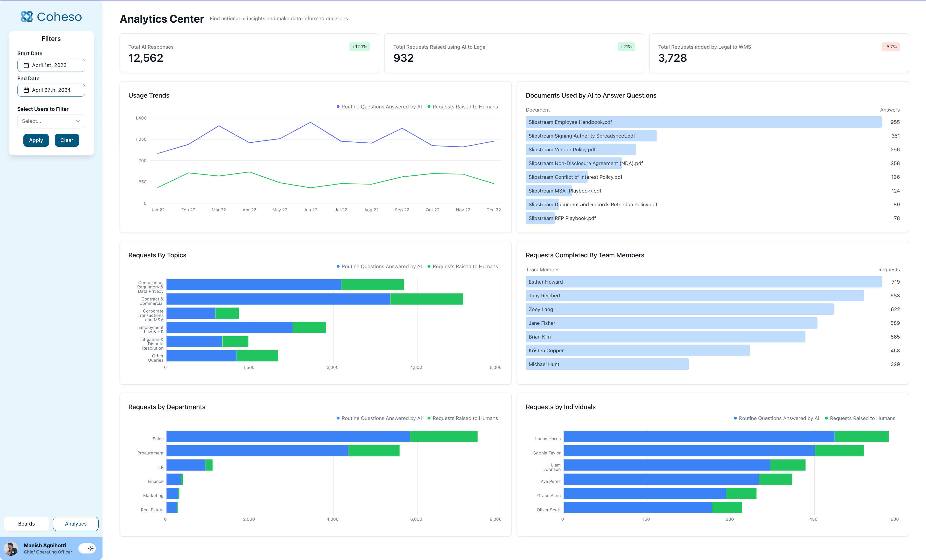The width and height of the screenshot is (926, 560).
Task: Open the Select Users to Filter dropdown
Action: click(51, 121)
